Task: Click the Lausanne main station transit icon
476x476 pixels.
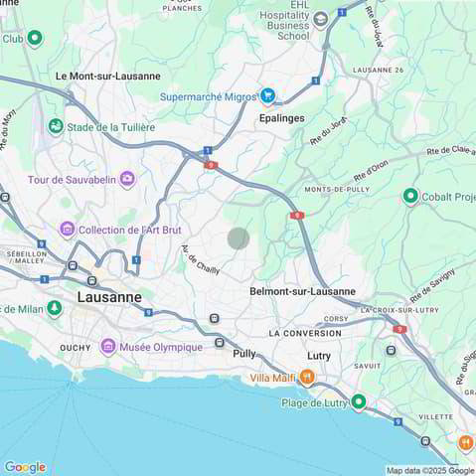Action: [92, 281]
